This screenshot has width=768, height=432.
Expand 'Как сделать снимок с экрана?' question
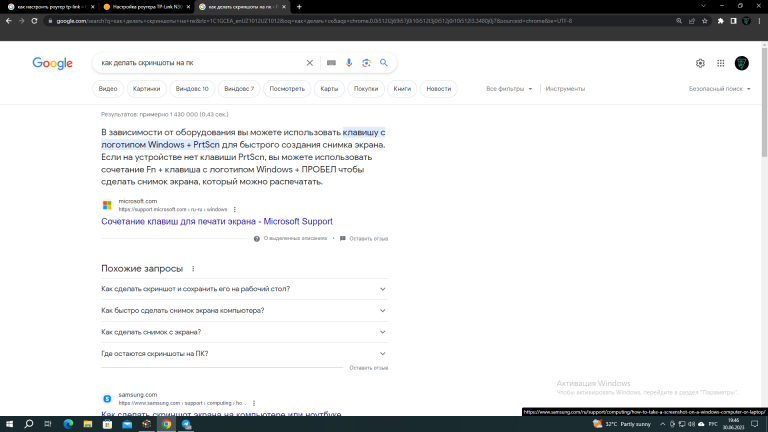(244, 332)
